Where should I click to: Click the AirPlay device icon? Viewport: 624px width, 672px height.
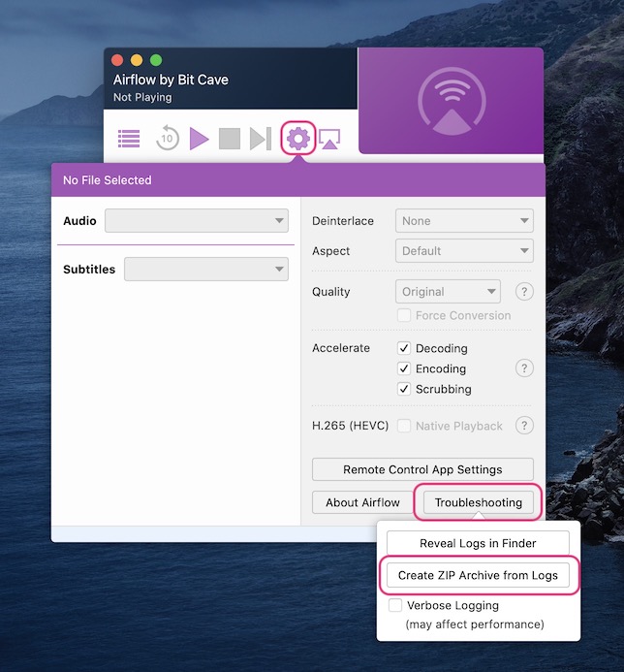point(329,140)
